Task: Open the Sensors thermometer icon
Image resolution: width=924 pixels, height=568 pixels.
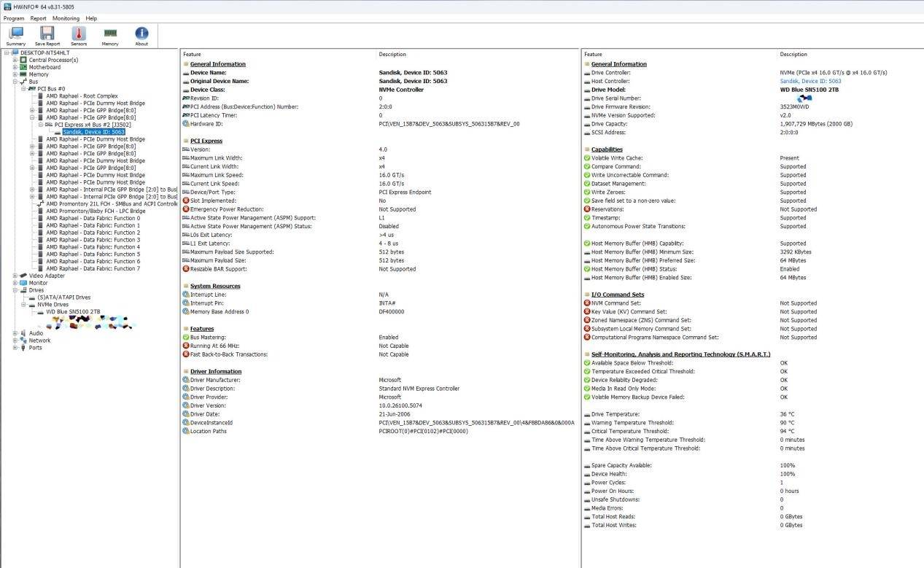Action: tap(79, 35)
